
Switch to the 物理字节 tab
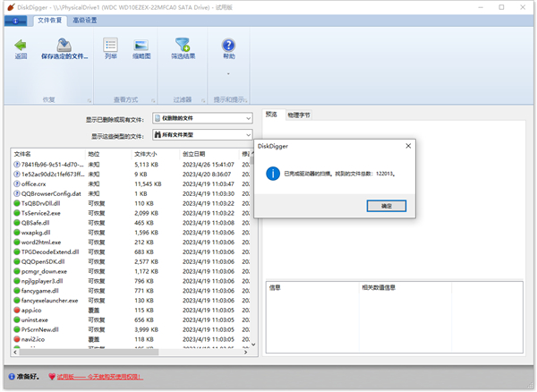pyautogui.click(x=299, y=115)
